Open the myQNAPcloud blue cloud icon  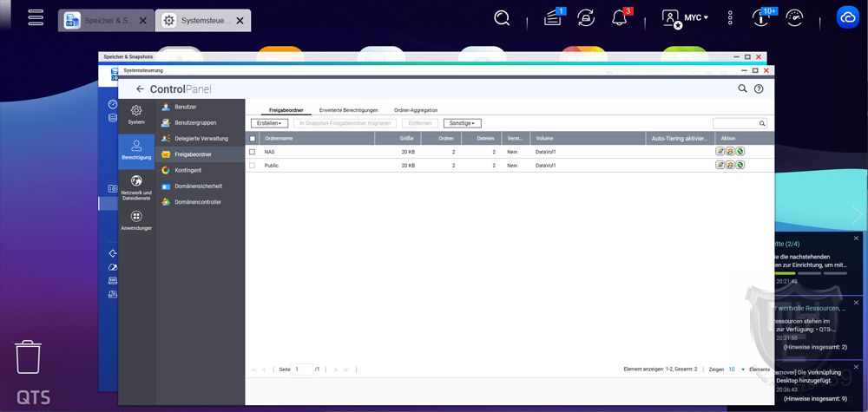pyautogui.click(x=847, y=17)
